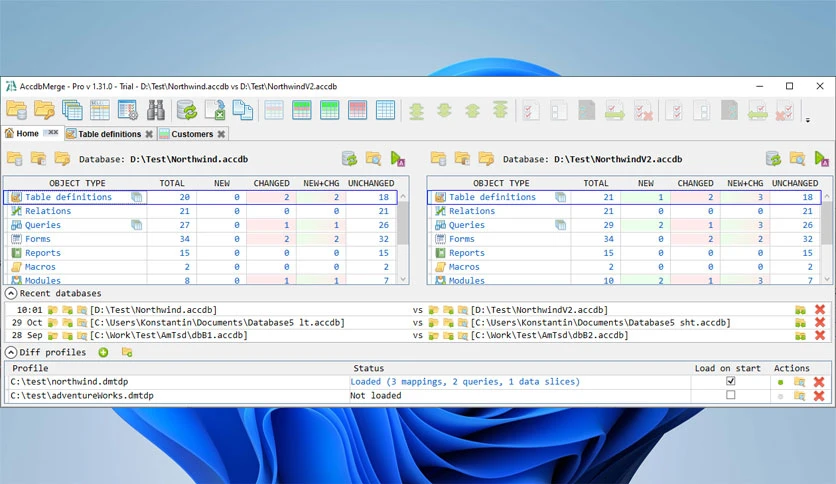This screenshot has height=484, width=836.
Task: Click the folder-with-key toolbar icon
Action: point(44,110)
